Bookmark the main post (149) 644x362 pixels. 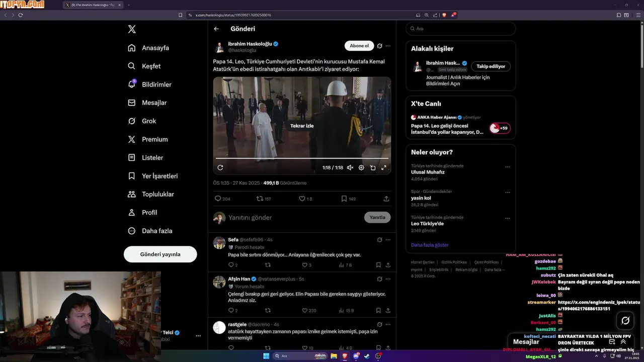(348, 199)
